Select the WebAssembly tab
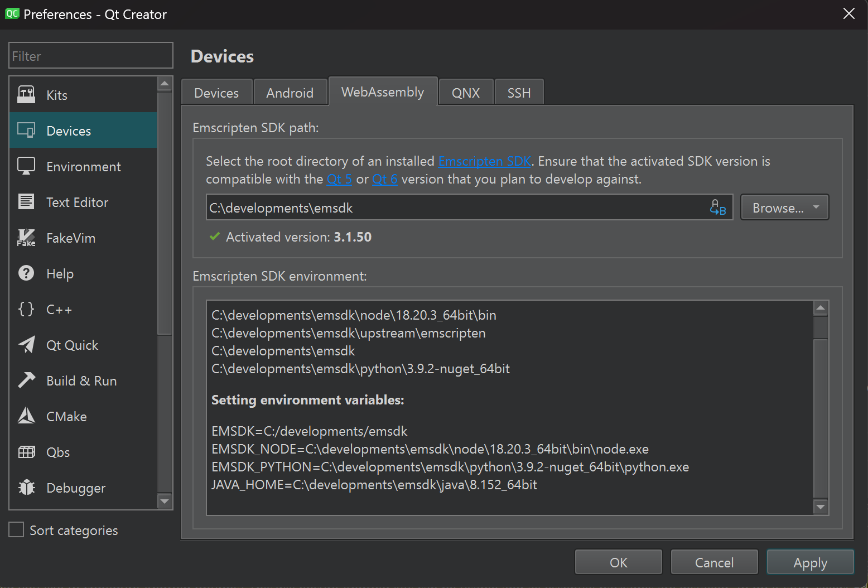 coord(383,91)
